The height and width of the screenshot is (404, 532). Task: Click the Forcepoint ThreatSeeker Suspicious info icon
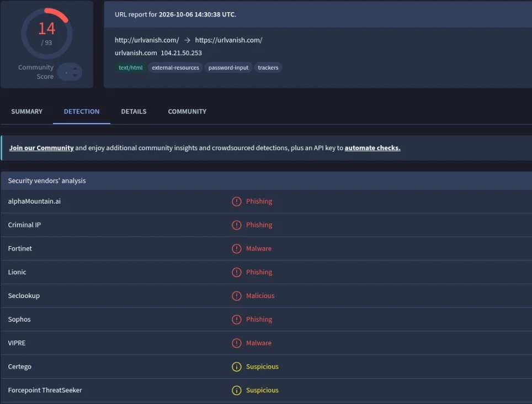tap(237, 390)
